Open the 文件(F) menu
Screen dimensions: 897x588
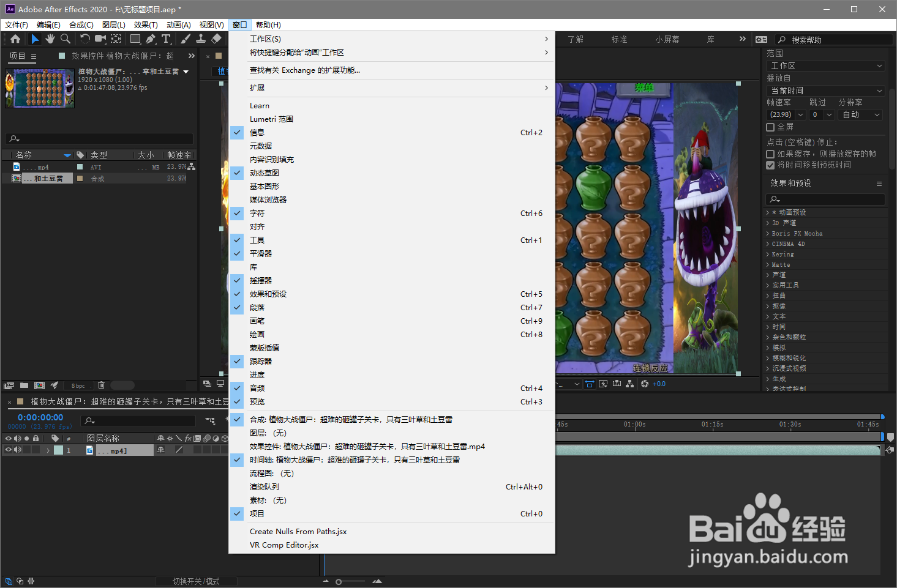pos(17,25)
